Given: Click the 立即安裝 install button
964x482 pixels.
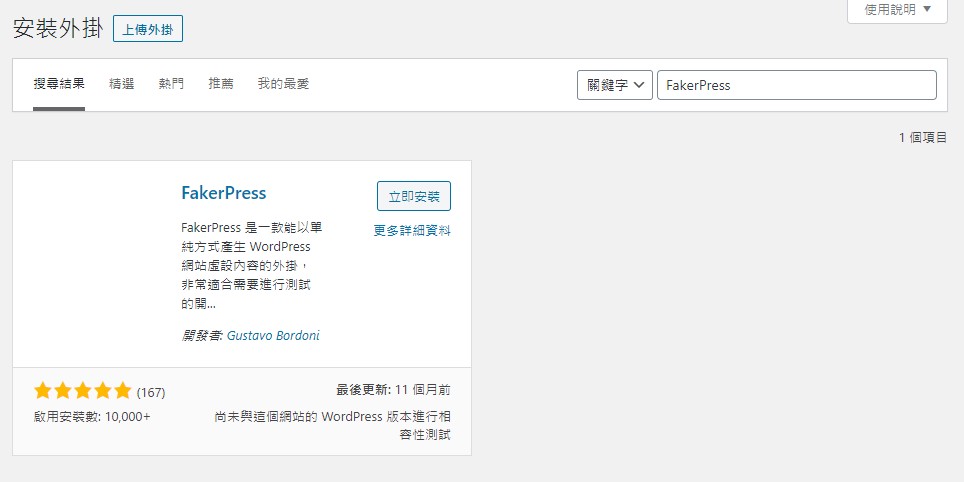Looking at the screenshot, I should click(414, 196).
